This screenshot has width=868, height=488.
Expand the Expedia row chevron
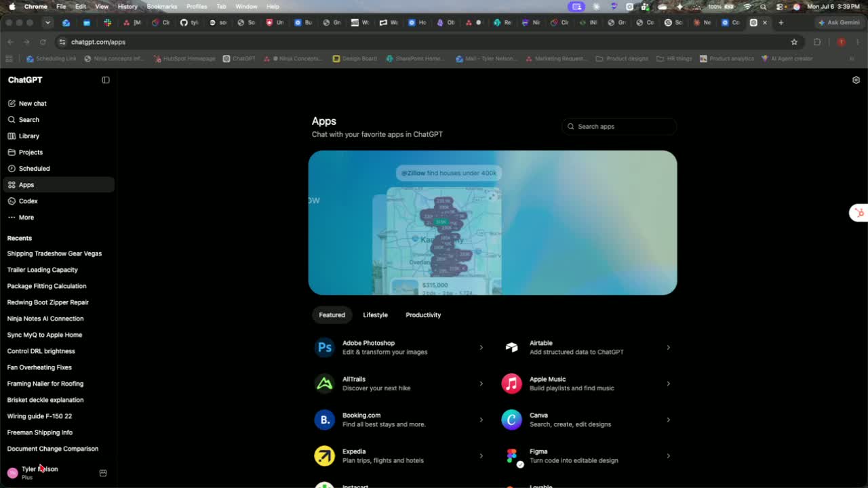pyautogui.click(x=481, y=456)
